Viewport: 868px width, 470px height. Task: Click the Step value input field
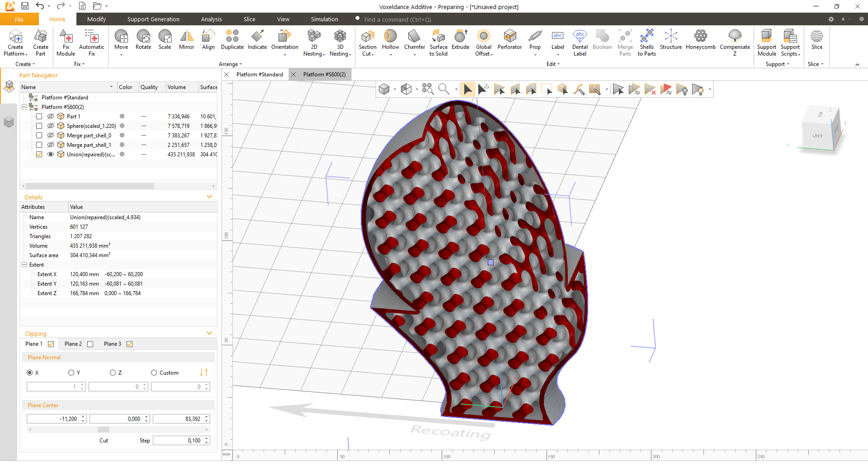178,441
